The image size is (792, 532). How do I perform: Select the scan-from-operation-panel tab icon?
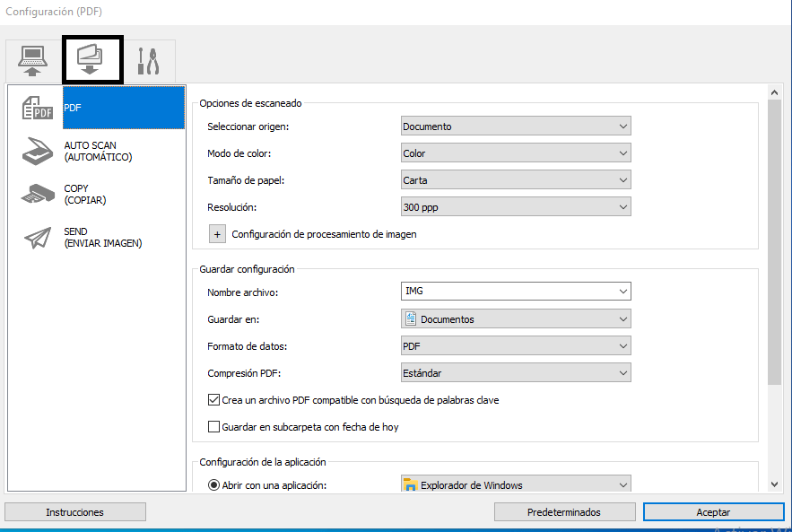(x=91, y=61)
